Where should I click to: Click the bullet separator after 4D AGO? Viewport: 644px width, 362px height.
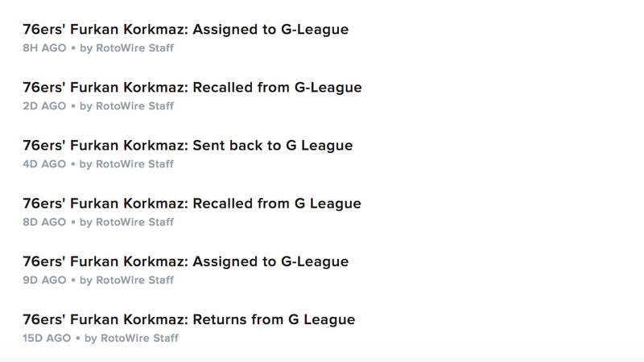pyautogui.click(x=73, y=164)
